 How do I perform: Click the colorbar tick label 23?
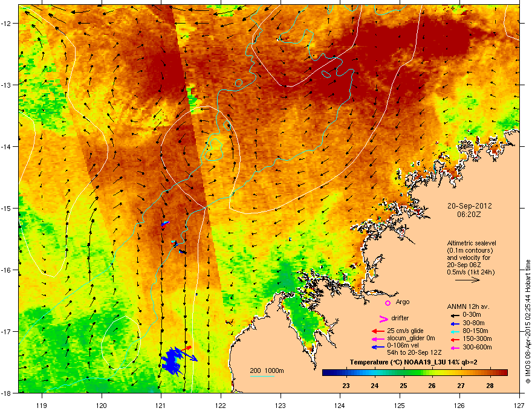[x=346, y=386]
